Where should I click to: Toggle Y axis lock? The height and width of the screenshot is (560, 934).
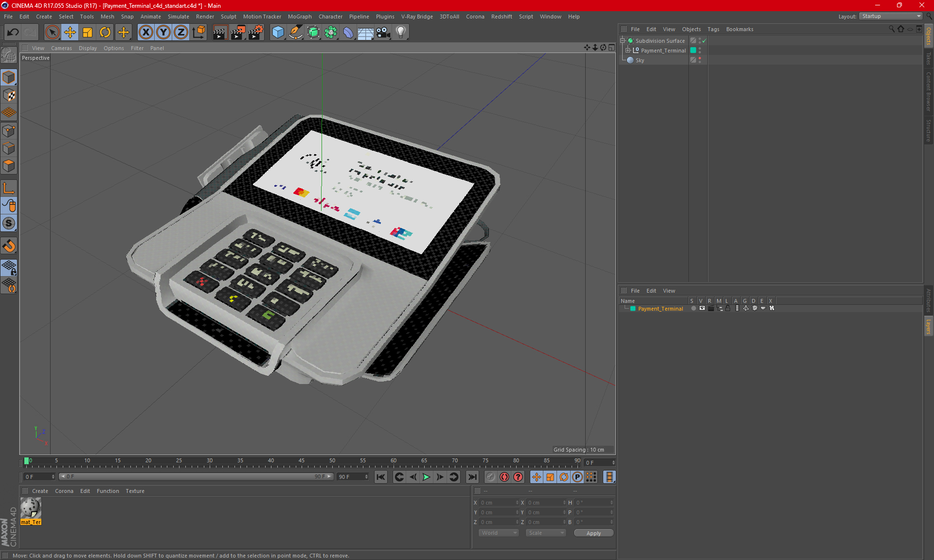pos(163,32)
